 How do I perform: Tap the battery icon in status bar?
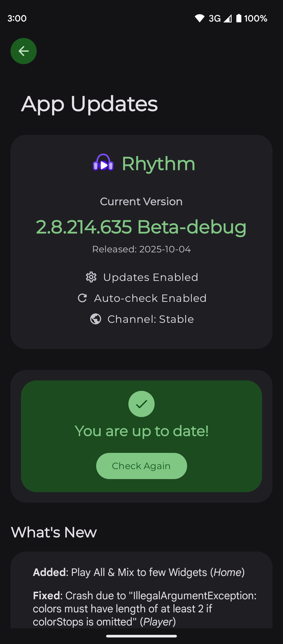click(x=239, y=18)
